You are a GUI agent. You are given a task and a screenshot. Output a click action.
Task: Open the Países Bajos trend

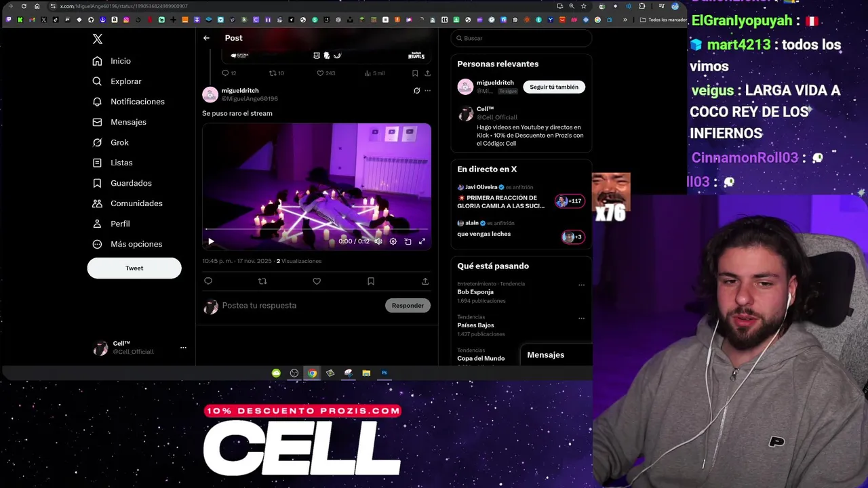tap(475, 325)
